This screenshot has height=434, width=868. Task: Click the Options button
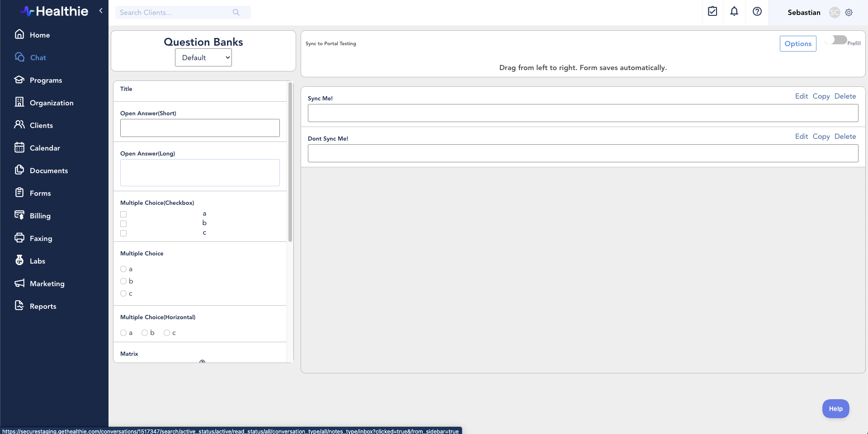(798, 43)
